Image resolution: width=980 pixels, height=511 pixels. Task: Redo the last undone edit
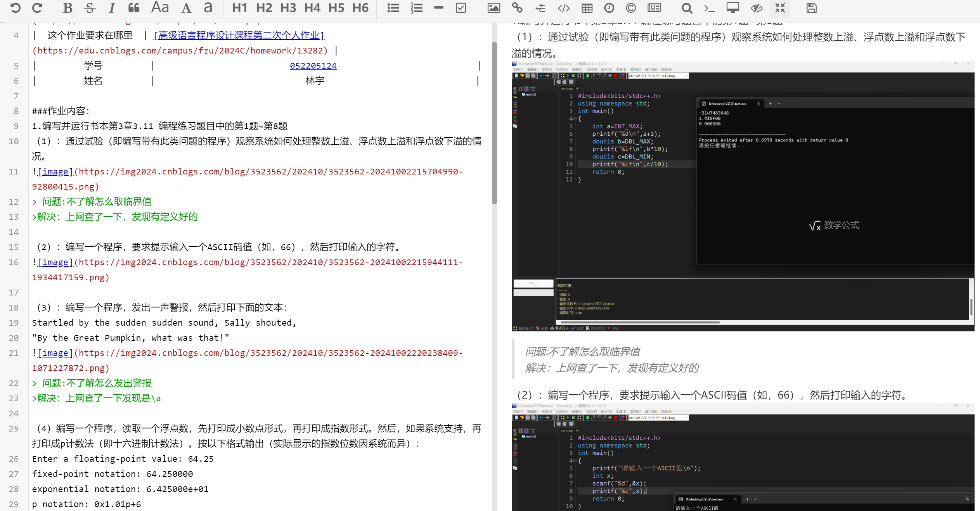[37, 8]
